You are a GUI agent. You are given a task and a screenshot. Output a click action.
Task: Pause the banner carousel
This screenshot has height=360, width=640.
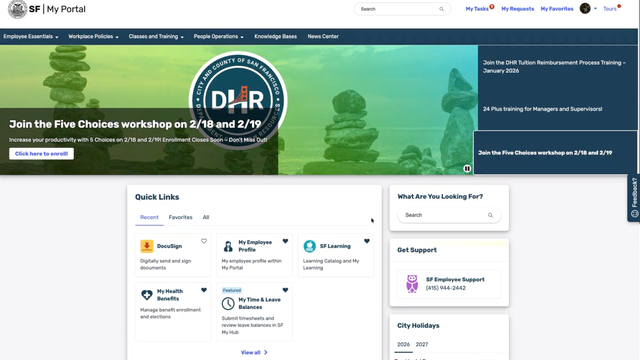[467, 169]
